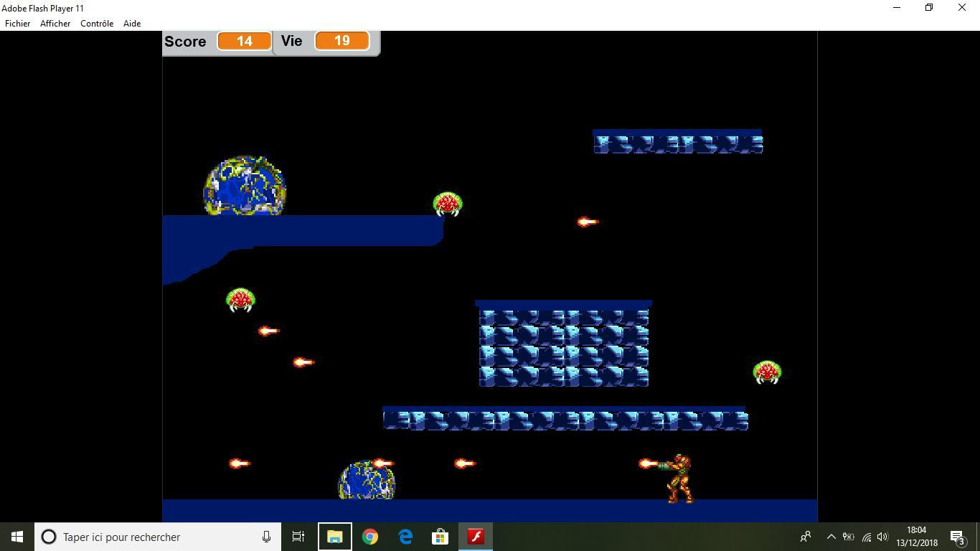Viewport: 980px width, 551px height.
Task: Check the battery status icon
Action: [x=848, y=537]
